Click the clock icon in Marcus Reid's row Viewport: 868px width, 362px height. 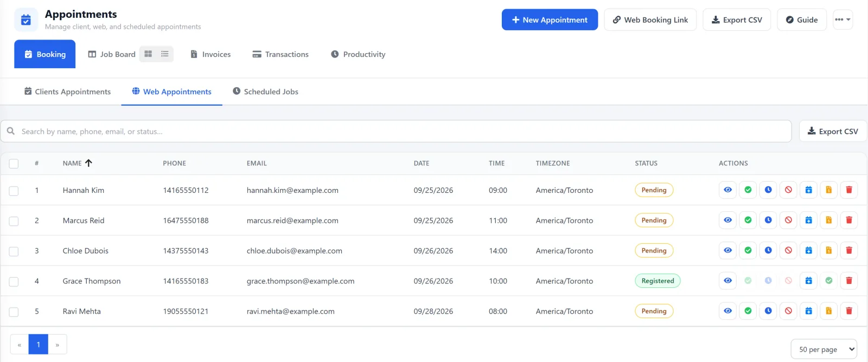pyautogui.click(x=768, y=221)
